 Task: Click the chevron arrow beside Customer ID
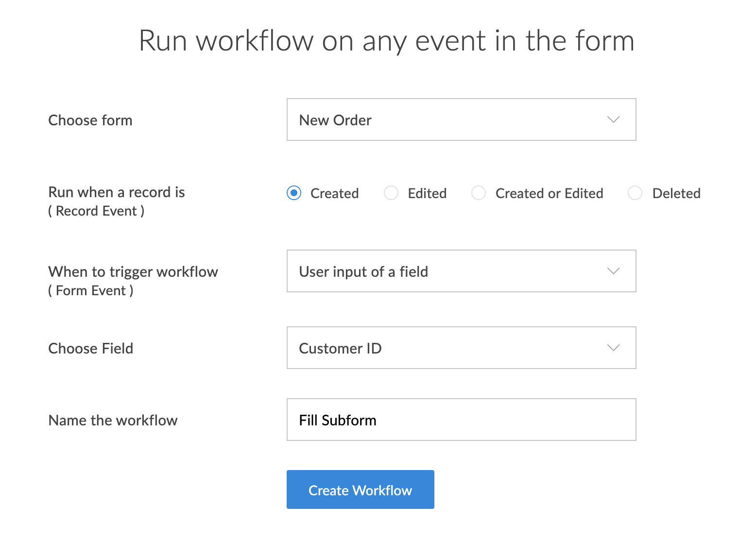coord(613,348)
